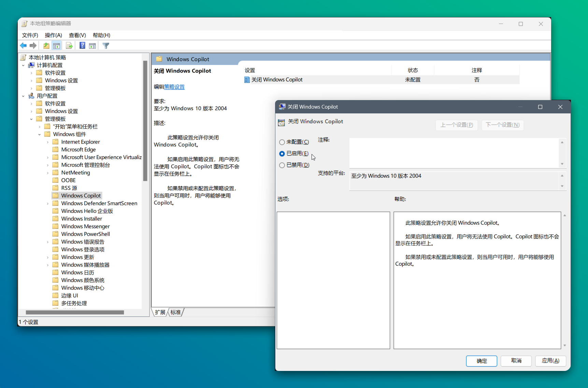Collapse the 计算机配置 tree node
The image size is (588, 388).
coord(23,65)
